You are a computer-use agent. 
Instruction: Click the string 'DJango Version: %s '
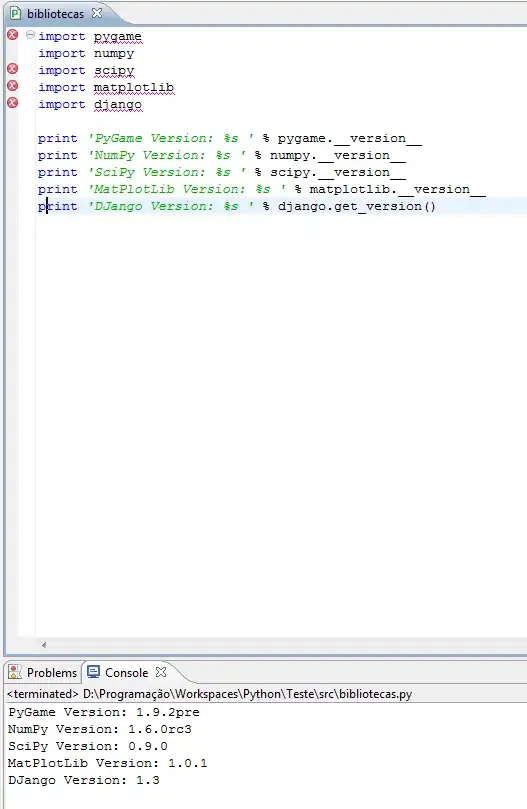[171, 206]
